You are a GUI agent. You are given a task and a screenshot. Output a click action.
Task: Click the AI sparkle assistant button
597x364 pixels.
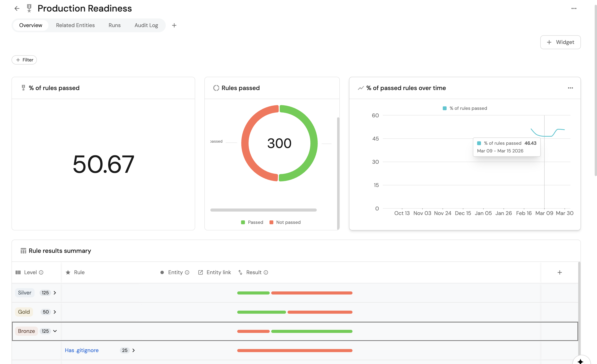(x=580, y=361)
